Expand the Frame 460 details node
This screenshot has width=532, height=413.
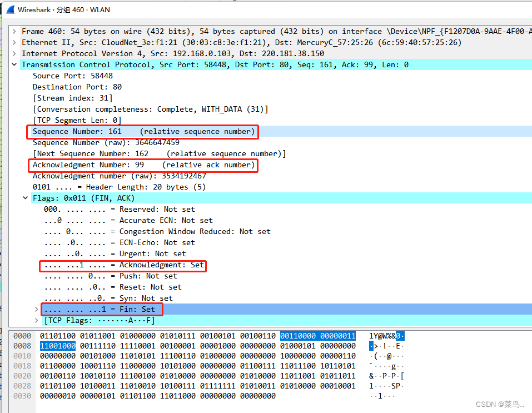point(14,31)
